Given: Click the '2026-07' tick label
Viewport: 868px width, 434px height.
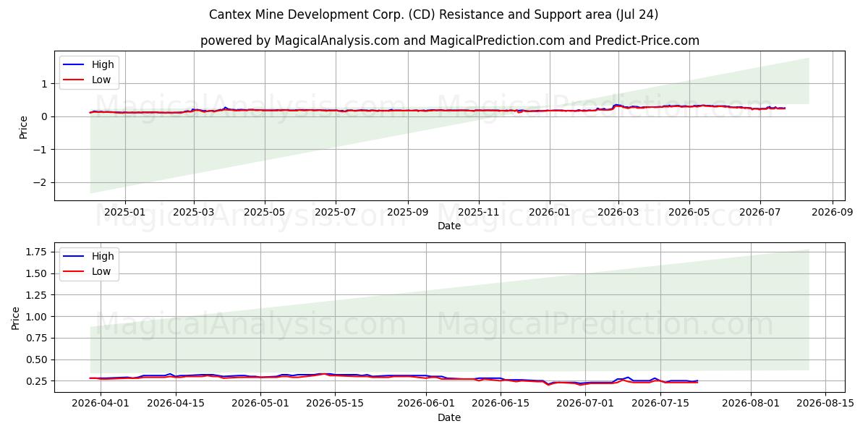Looking at the screenshot, I should coord(759,212).
